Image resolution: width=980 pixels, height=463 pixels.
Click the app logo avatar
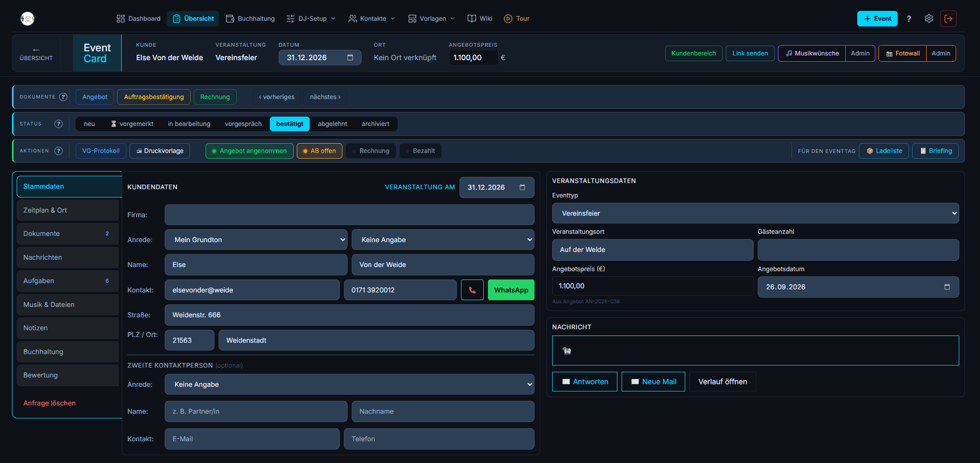(x=27, y=19)
